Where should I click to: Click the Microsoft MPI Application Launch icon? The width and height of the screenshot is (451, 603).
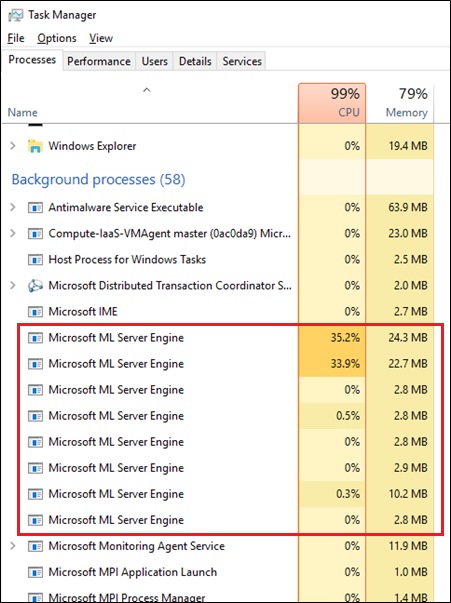(x=35, y=572)
